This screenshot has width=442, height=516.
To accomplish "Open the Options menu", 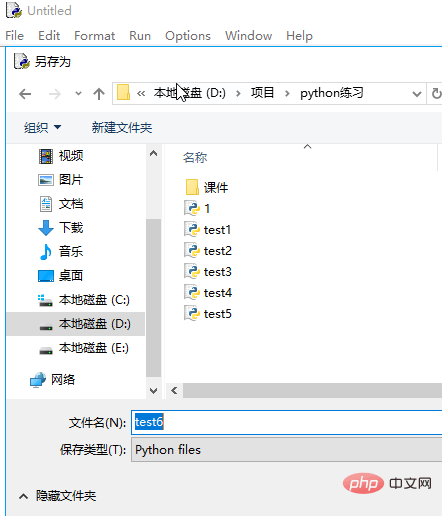I will point(188,36).
